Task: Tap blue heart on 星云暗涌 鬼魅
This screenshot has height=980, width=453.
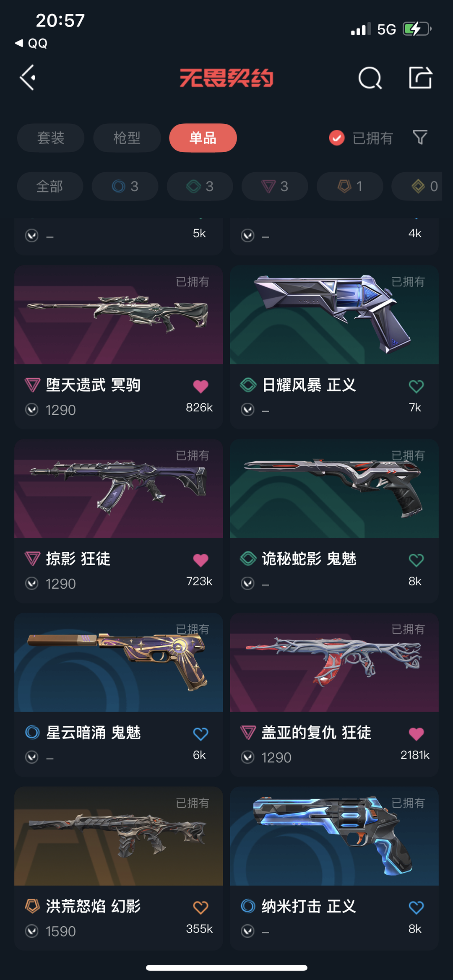Action: (200, 734)
